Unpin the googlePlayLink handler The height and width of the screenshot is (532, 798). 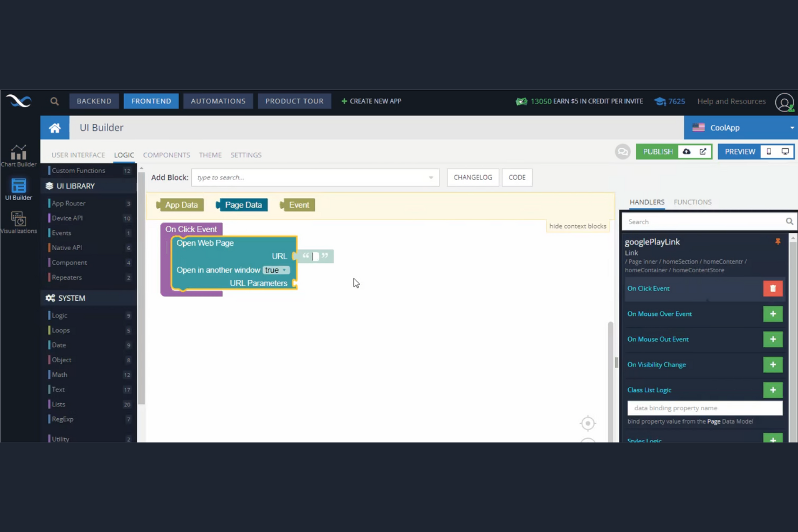click(x=778, y=241)
